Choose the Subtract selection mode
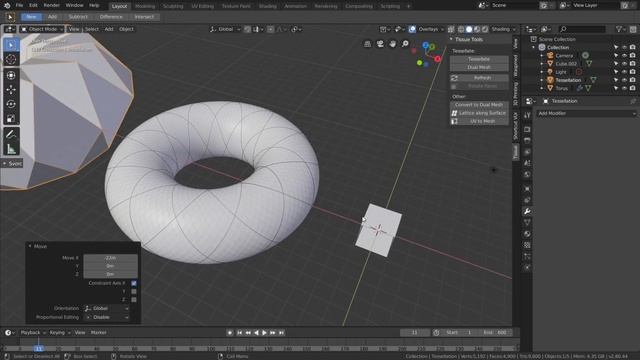Image resolution: width=640 pixels, height=360 pixels. tap(78, 17)
